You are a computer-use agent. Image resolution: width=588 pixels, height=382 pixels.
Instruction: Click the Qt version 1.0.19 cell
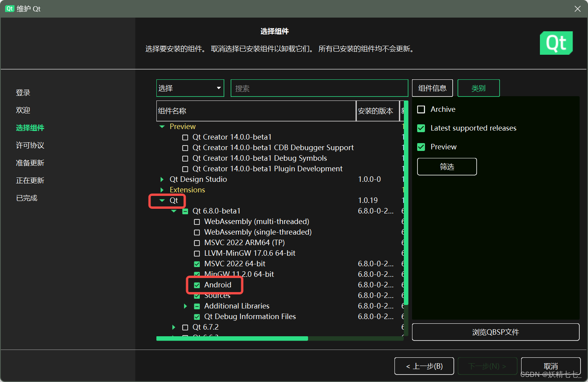368,201
